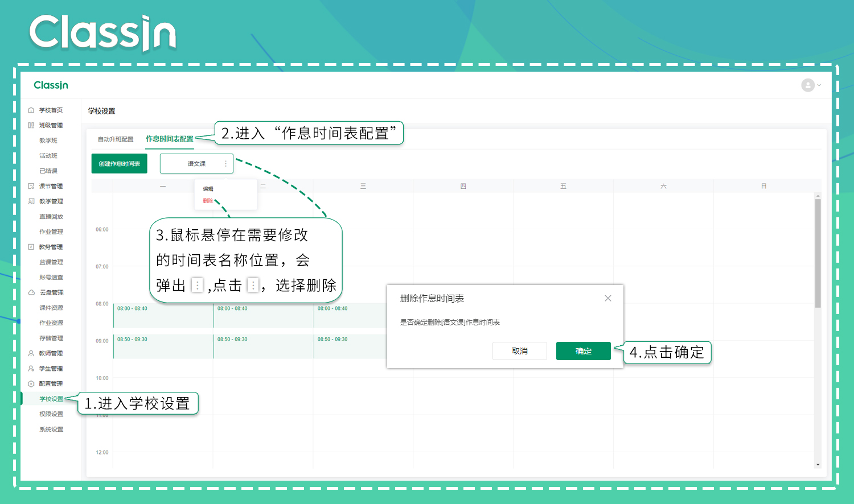Open 学生管理 in the sidebar
This screenshot has width=854, height=504.
pos(51,369)
